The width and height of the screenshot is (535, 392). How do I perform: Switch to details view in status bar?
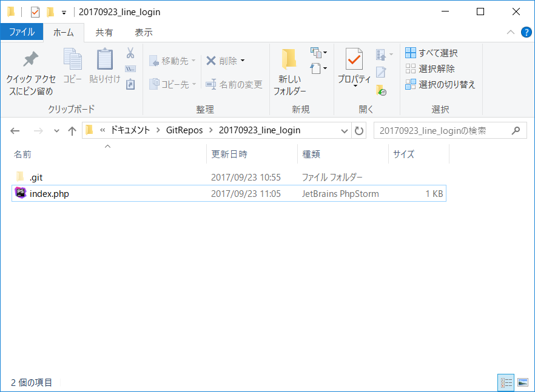[x=506, y=382]
